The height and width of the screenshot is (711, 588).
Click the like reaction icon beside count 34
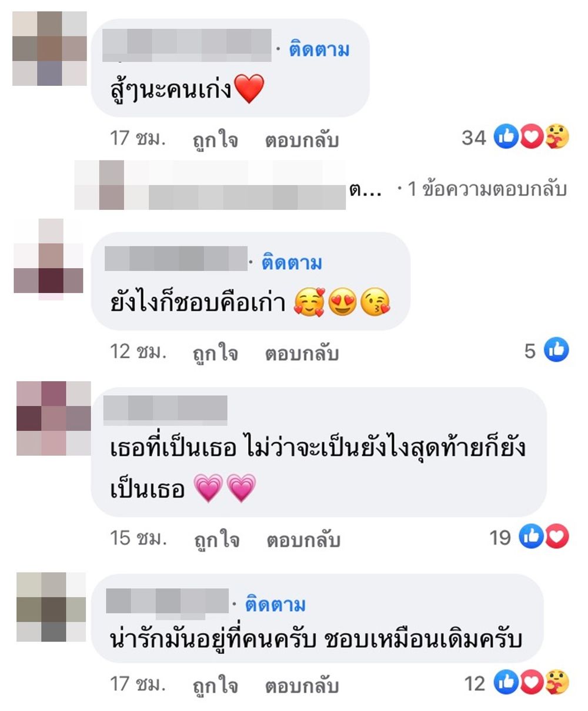[x=505, y=137]
